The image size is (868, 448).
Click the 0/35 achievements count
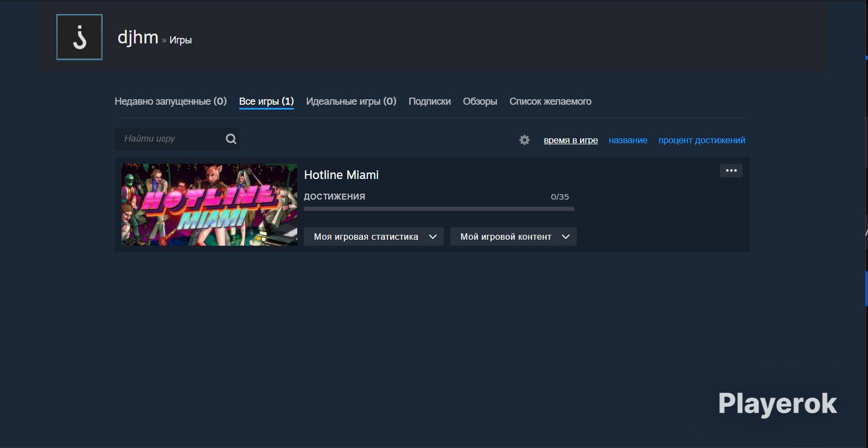point(560,197)
